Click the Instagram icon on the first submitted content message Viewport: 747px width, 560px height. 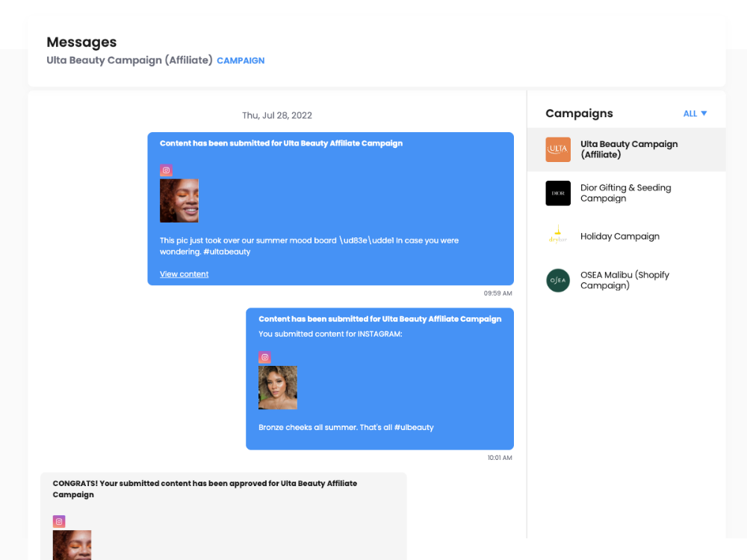coord(166,169)
